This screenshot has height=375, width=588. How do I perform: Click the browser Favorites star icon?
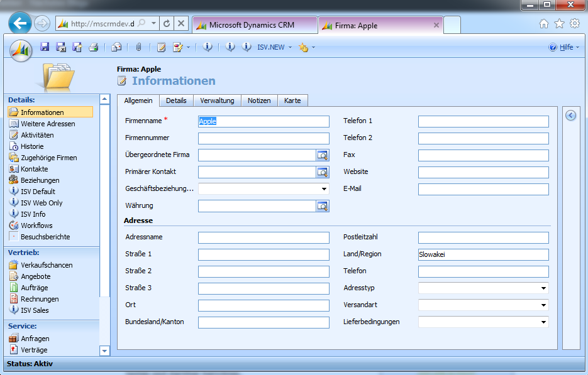(559, 24)
